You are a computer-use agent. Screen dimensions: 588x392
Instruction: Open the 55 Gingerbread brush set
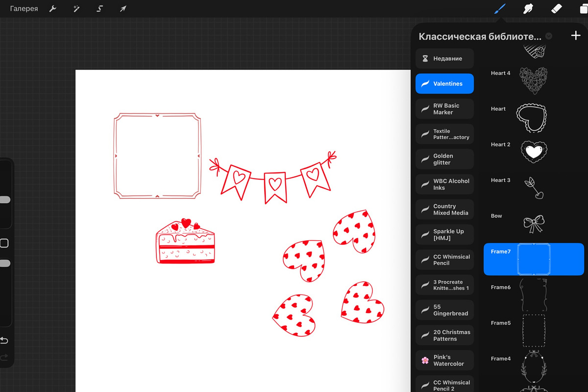pyautogui.click(x=444, y=310)
